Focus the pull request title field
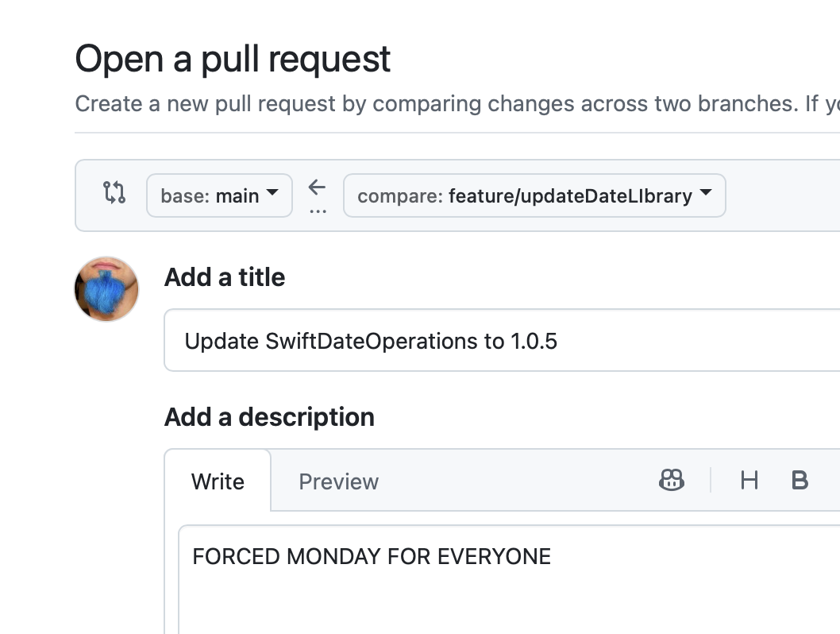Image resolution: width=840 pixels, height=634 pixels. click(x=500, y=341)
